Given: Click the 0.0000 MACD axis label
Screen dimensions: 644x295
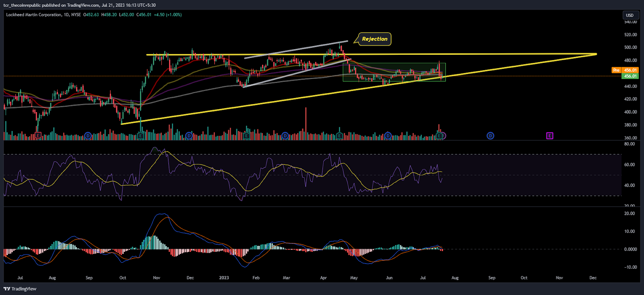Looking at the screenshot, I should pos(630,249).
